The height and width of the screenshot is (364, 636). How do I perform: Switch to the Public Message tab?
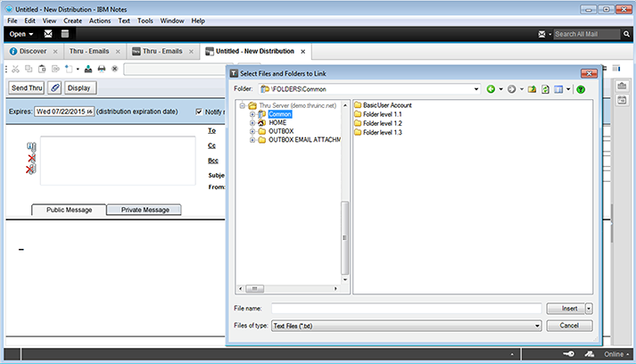tap(69, 210)
